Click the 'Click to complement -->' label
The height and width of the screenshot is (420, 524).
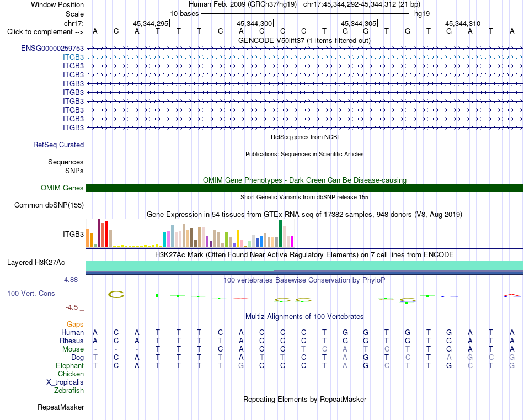(45, 32)
